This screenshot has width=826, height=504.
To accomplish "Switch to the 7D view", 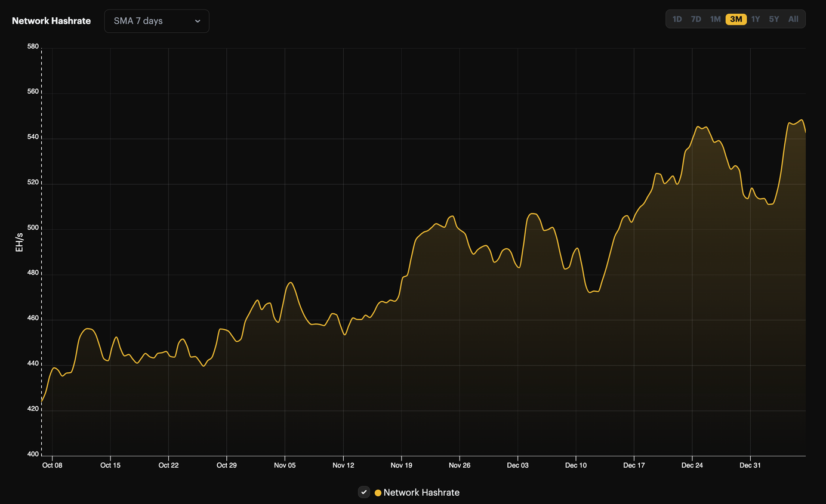I will [696, 18].
